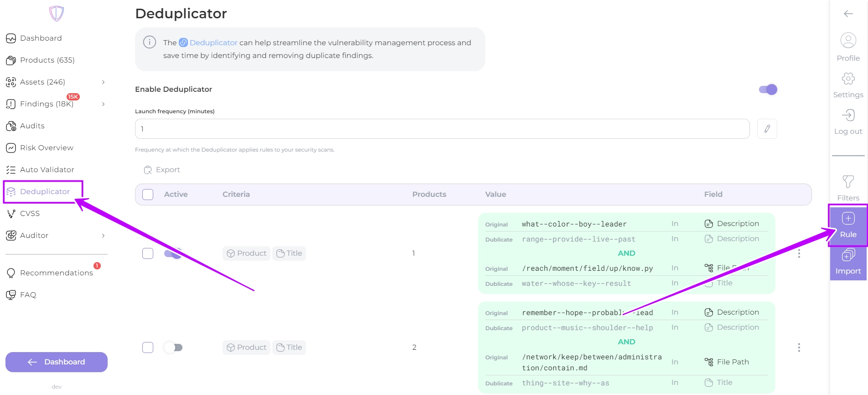Open Settings gear in right panel
The image size is (868, 395).
848,79
